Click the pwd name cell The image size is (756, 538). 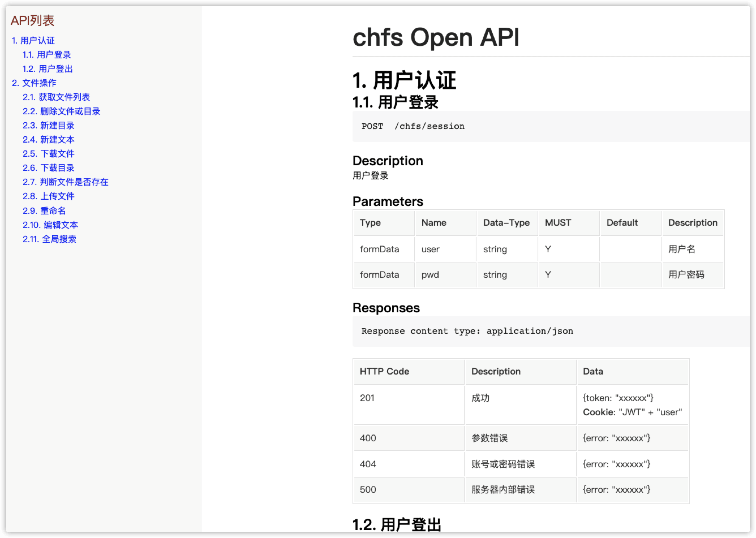(x=446, y=275)
